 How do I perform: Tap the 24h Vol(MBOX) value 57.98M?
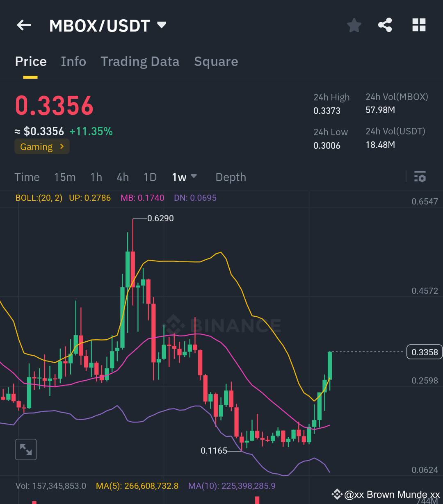click(380, 110)
